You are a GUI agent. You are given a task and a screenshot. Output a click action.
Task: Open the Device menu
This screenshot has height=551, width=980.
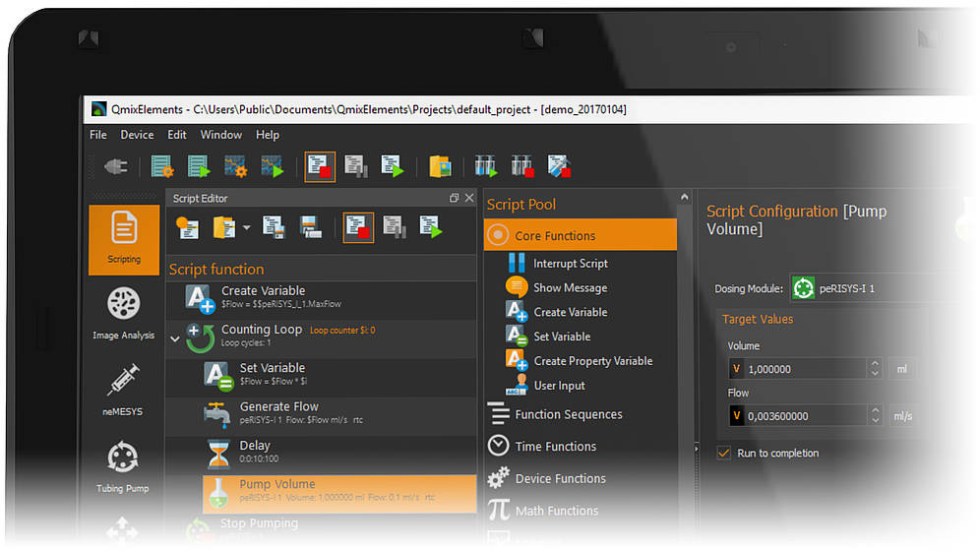click(x=137, y=135)
